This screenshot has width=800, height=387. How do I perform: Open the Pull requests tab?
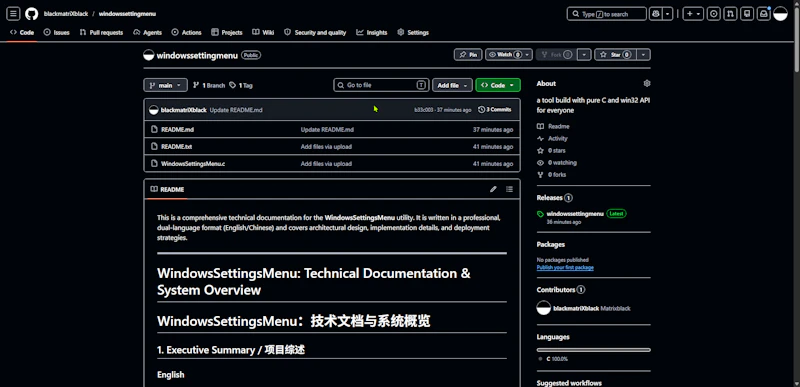[102, 32]
